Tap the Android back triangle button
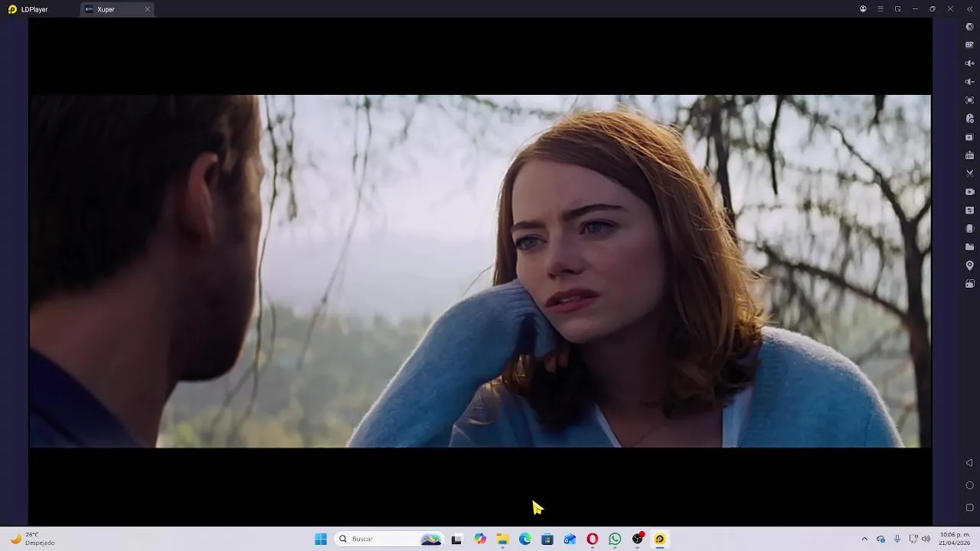This screenshot has height=551, width=980. (969, 463)
